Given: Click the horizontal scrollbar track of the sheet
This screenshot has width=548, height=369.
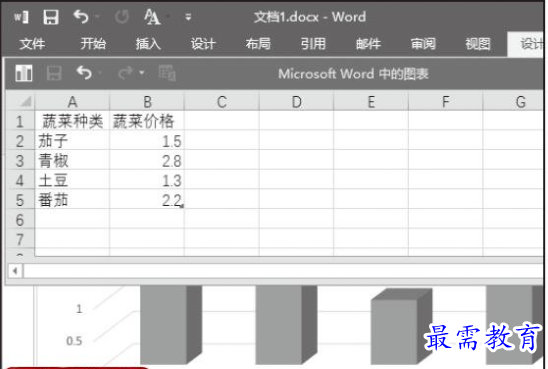Looking at the screenshot, I should [x=283, y=271].
